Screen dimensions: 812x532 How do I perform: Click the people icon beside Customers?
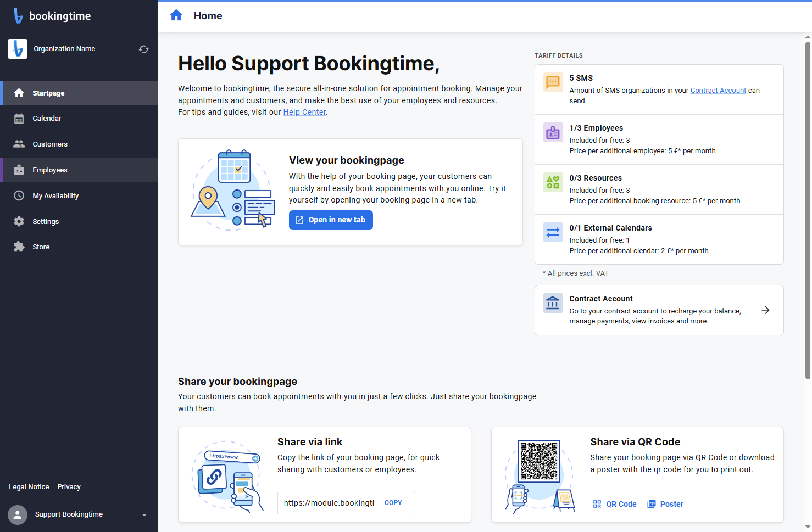(19, 144)
